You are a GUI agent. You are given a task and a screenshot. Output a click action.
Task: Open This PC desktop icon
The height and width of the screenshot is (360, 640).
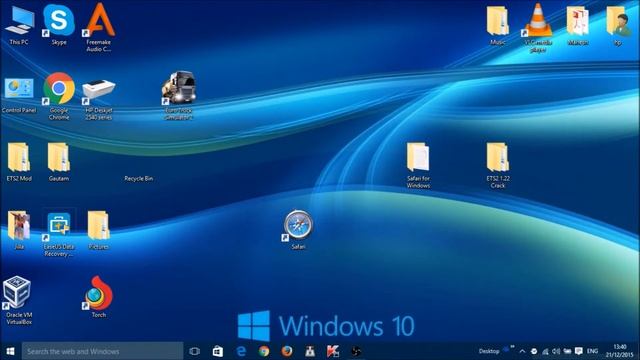(x=19, y=25)
